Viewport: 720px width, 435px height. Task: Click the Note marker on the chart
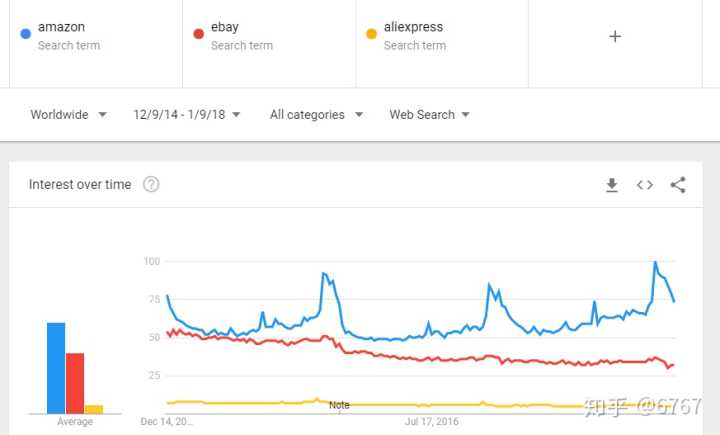pyautogui.click(x=339, y=405)
